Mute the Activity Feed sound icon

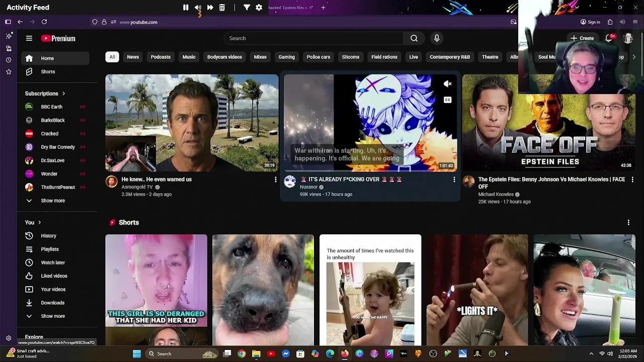pos(198,8)
